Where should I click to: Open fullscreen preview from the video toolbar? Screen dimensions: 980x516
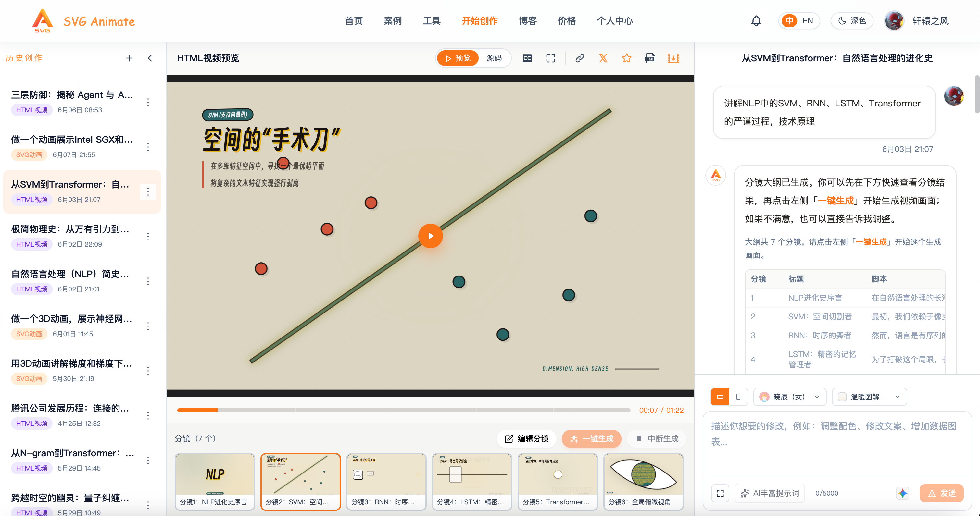[550, 58]
